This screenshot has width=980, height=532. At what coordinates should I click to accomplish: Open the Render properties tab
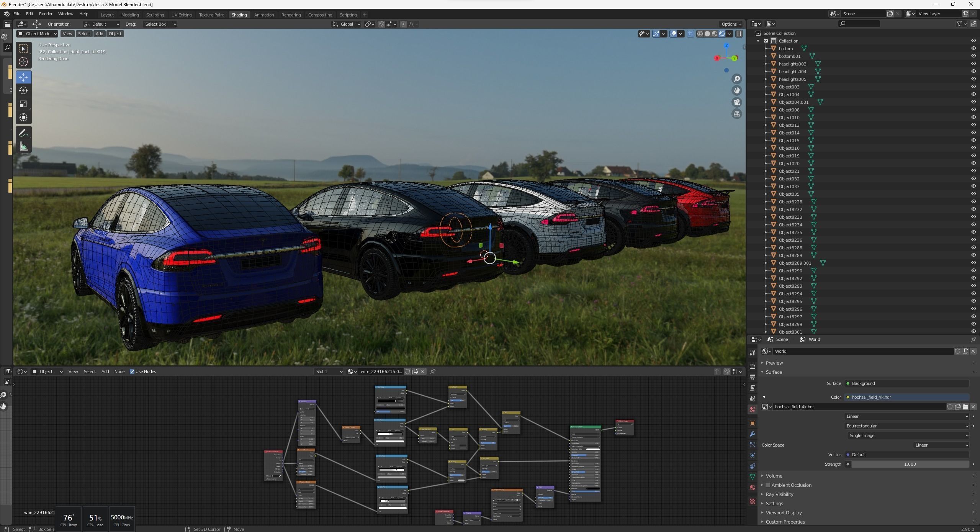[x=752, y=367]
